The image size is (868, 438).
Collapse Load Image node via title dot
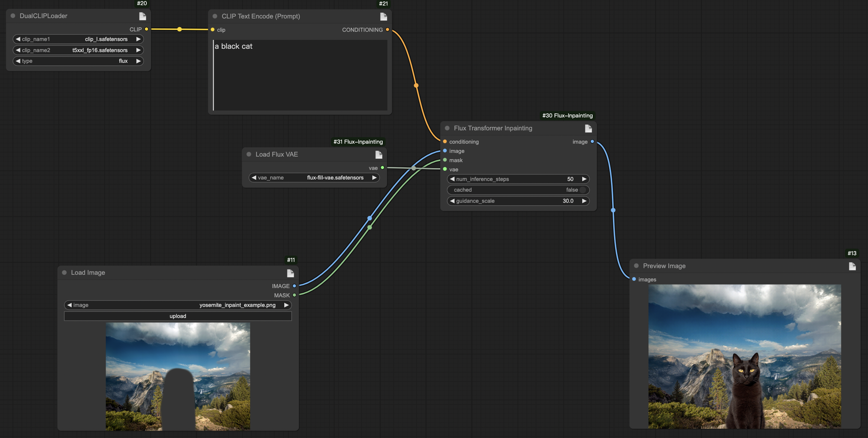[64, 273]
